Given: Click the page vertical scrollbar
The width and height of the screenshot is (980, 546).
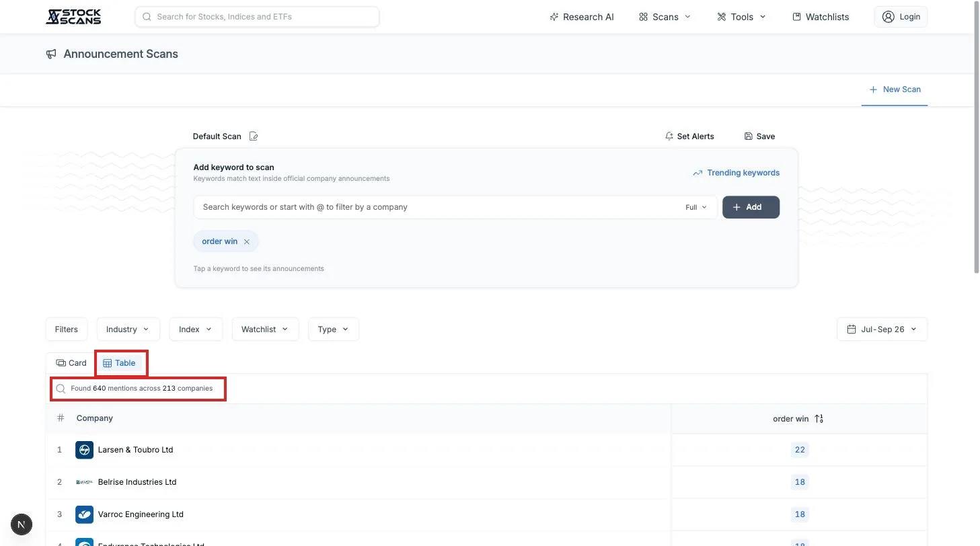Looking at the screenshot, I should [x=977, y=136].
